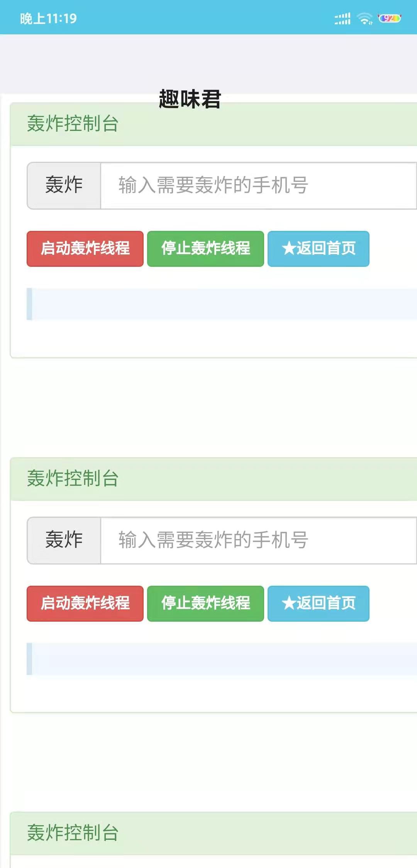
Task: Tap the first 轰炸控制台 panel heading
Action: 73,124
